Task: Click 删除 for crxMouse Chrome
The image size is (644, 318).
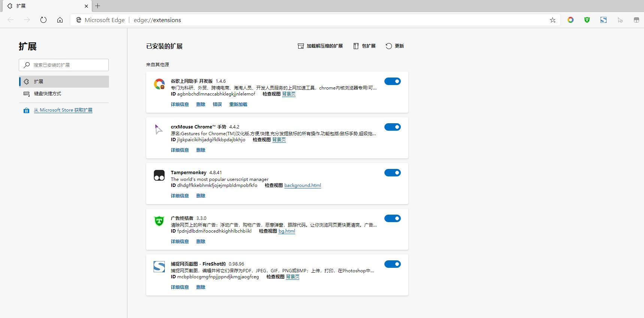Action: 201,150
